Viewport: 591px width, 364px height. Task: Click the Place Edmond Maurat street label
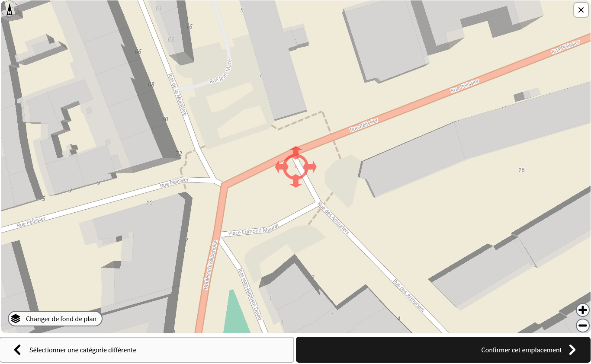[254, 229]
